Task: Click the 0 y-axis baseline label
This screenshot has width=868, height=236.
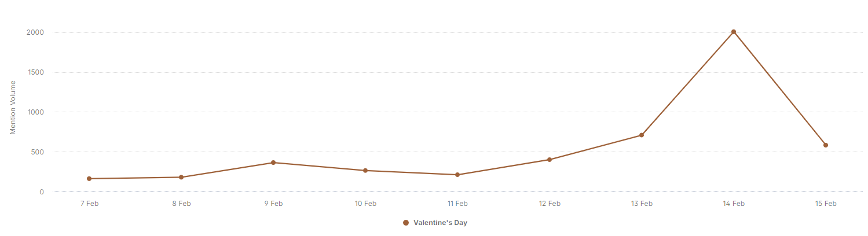Action: point(42,192)
